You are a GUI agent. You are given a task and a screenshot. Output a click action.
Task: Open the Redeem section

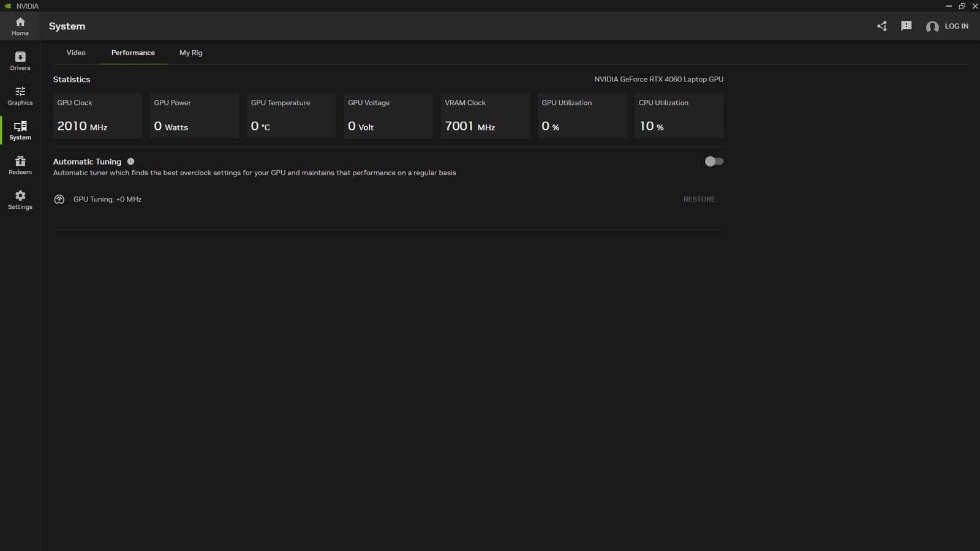(x=20, y=164)
